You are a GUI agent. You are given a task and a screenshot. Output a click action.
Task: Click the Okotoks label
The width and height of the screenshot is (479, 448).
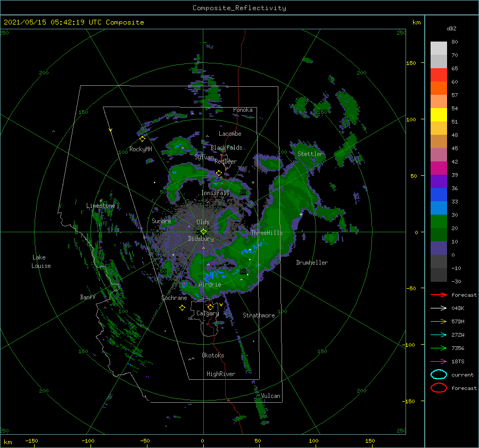(x=213, y=355)
